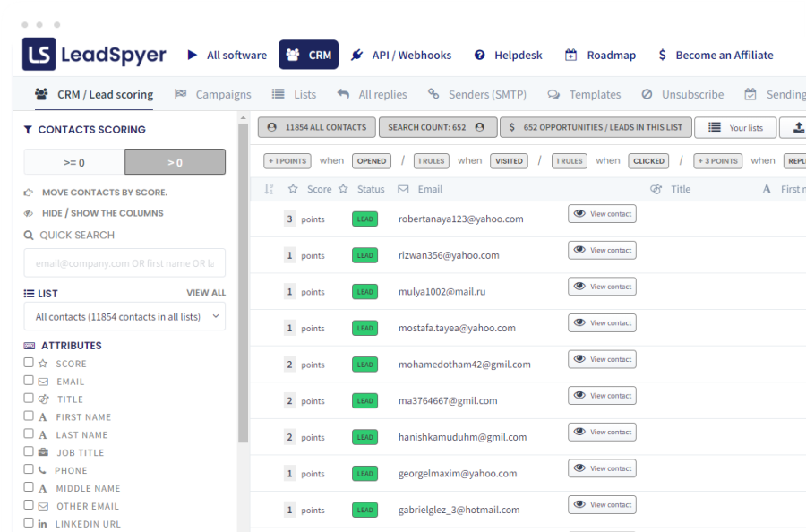Enable the Last Name attribute checkbox

pos(29,433)
